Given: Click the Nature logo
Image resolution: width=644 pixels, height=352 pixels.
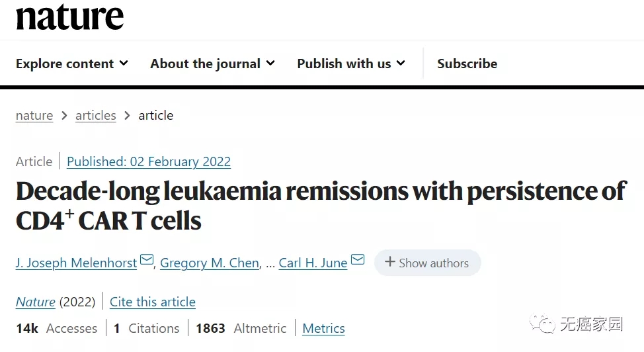Looking at the screenshot, I should pos(69,17).
